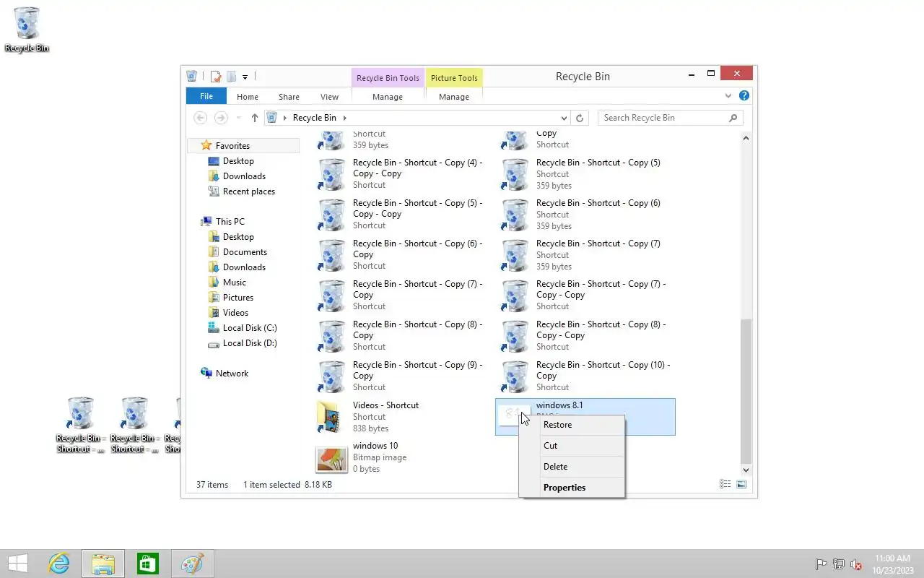
Task: Open the Customize Quick Access Toolbar dropdown
Action: pyautogui.click(x=245, y=77)
